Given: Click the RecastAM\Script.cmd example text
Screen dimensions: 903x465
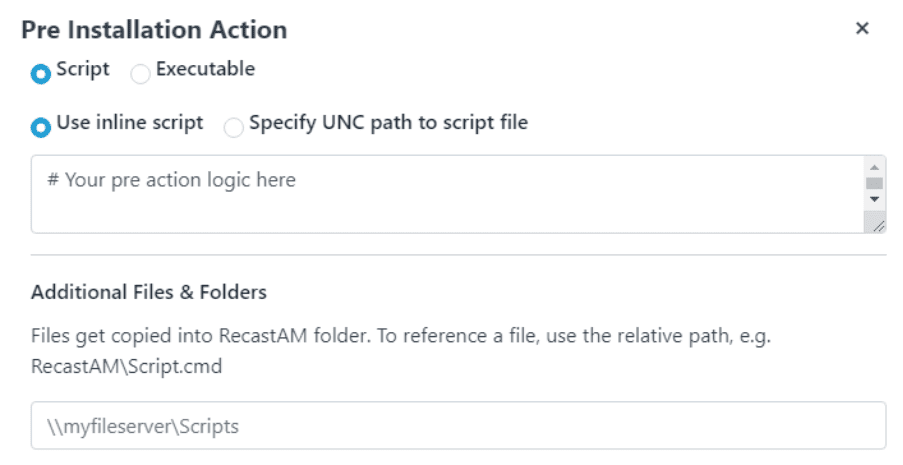Looking at the screenshot, I should click(x=126, y=366).
